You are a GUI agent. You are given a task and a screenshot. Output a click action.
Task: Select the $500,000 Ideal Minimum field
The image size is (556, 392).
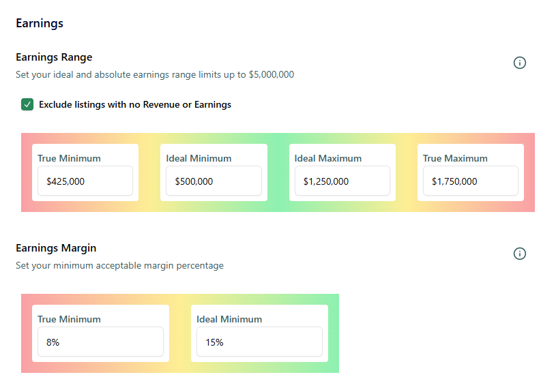coord(214,181)
